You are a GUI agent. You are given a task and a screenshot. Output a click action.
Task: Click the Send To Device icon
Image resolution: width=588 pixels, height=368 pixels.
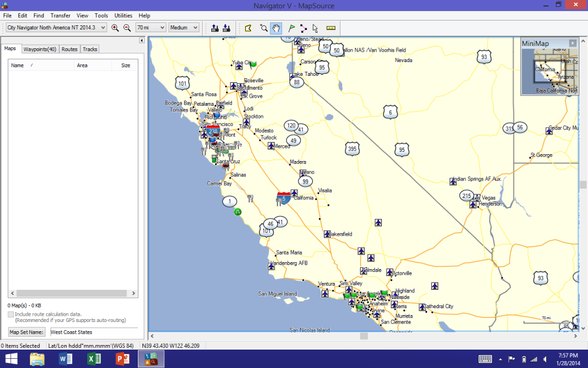(214, 28)
